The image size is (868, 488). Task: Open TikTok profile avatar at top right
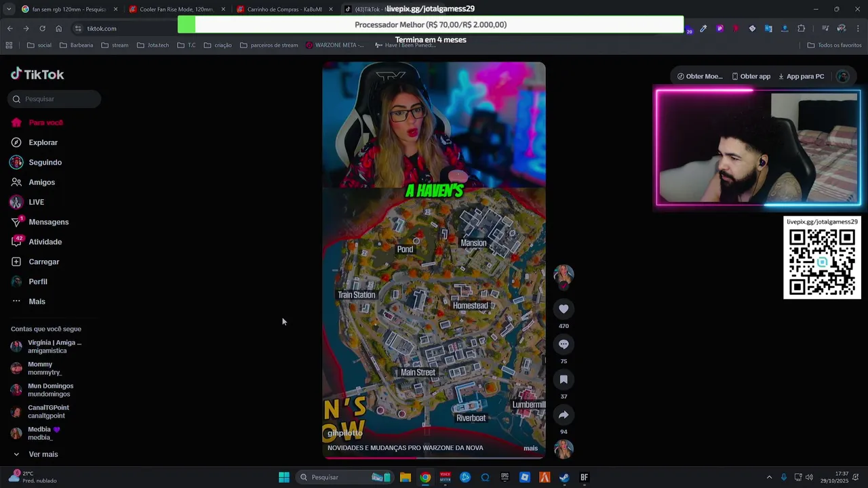[843, 77]
